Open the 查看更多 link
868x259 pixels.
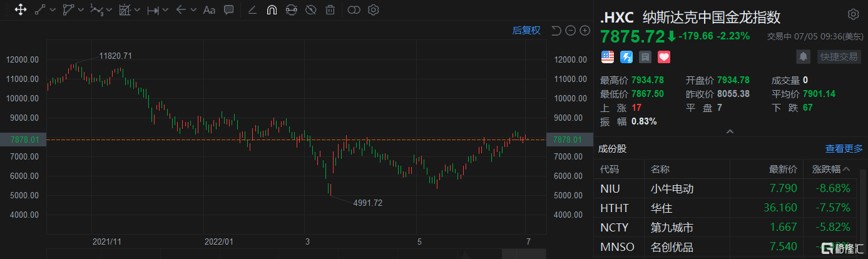point(844,148)
